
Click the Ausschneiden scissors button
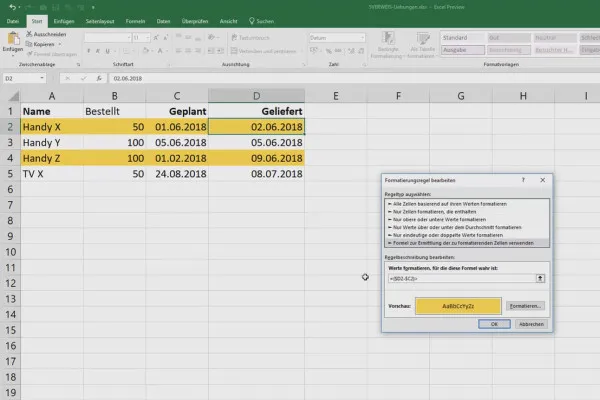tap(46, 34)
